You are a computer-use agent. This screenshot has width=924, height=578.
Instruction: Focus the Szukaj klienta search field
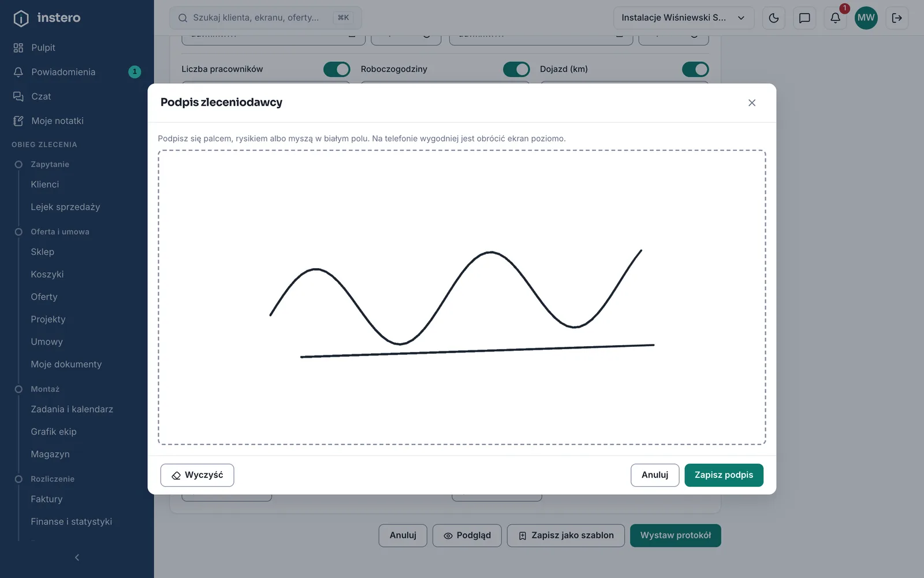pyautogui.click(x=265, y=18)
